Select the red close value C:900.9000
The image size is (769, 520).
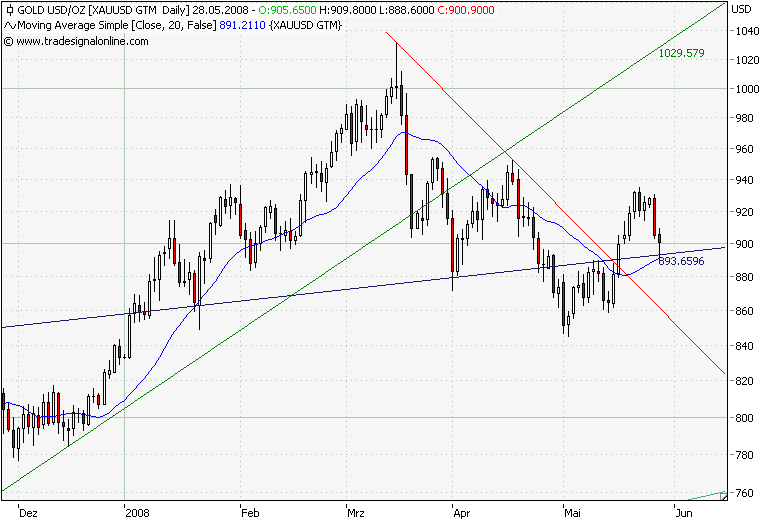click(x=466, y=10)
